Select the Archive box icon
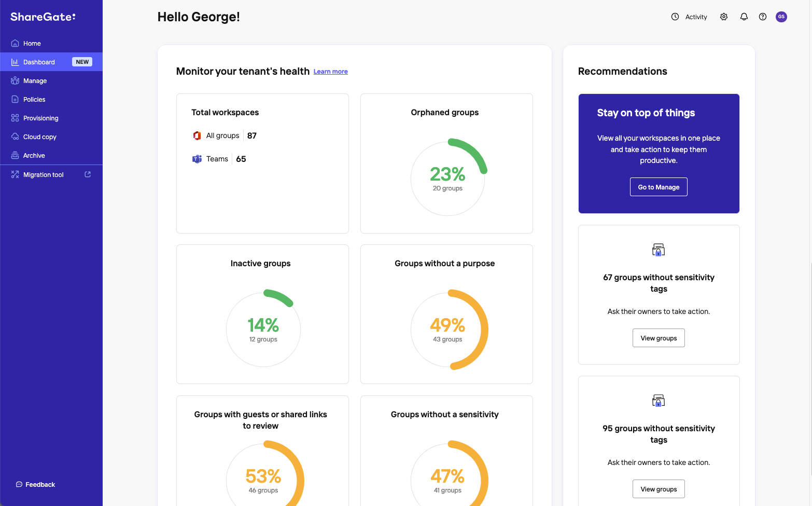This screenshot has width=812, height=506. (x=15, y=155)
